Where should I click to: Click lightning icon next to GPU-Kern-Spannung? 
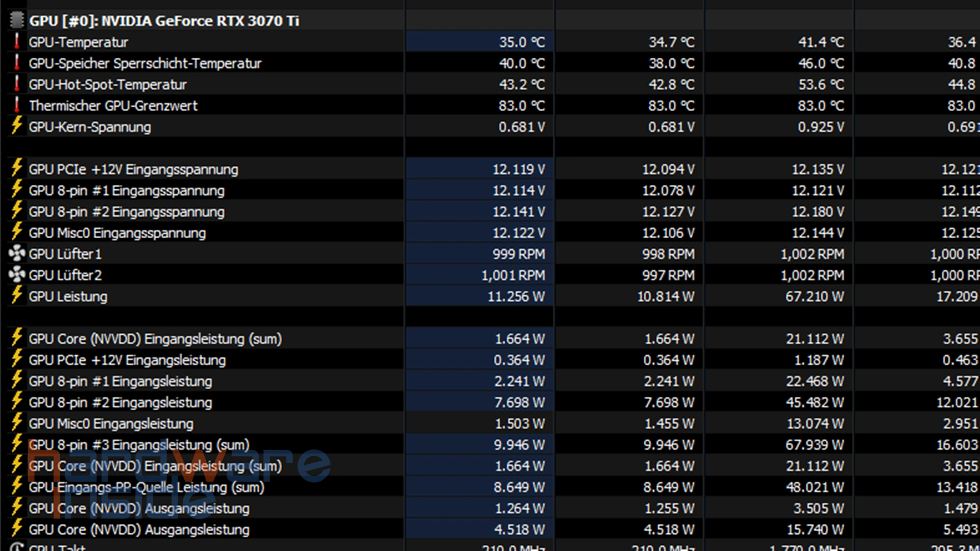[x=17, y=126]
